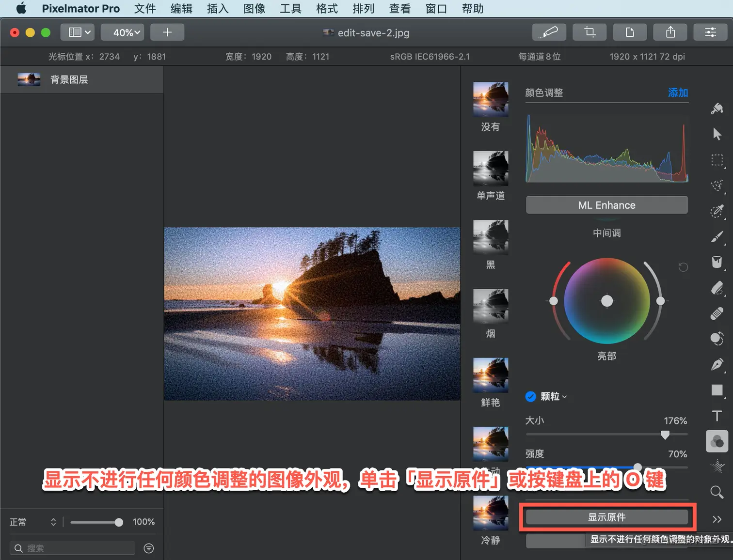
Task: Select the 背景图层 layer row
Action: click(82, 79)
